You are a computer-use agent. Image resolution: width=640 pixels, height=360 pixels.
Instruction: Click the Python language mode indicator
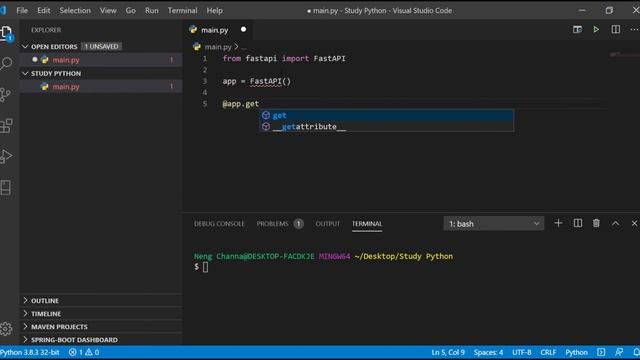[x=576, y=352]
